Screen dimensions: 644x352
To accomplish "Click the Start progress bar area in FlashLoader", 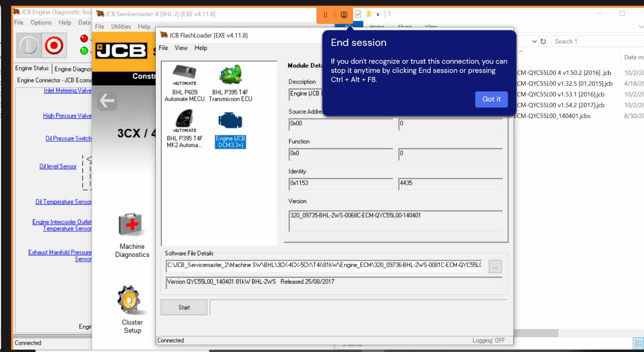I will [x=359, y=307].
